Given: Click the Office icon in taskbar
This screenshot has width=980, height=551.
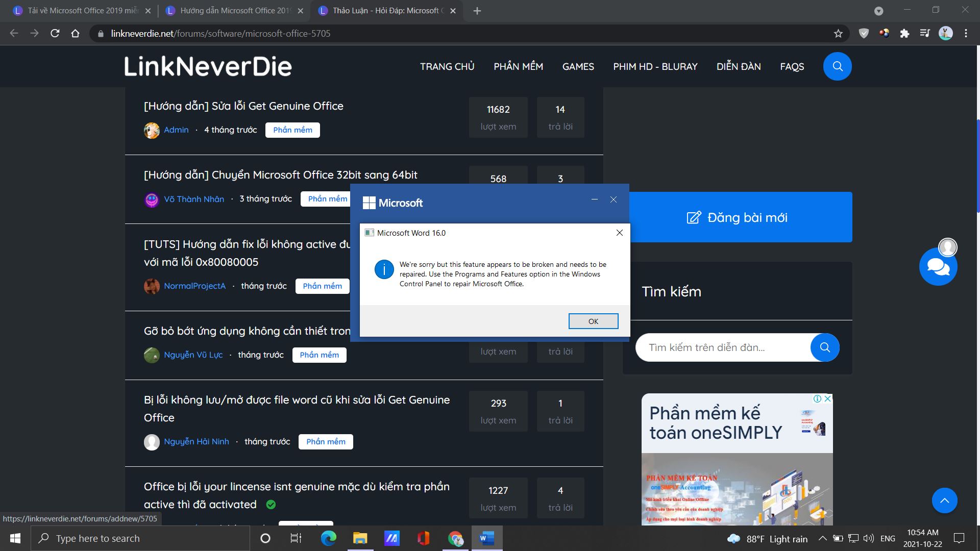Looking at the screenshot, I should [x=423, y=538].
